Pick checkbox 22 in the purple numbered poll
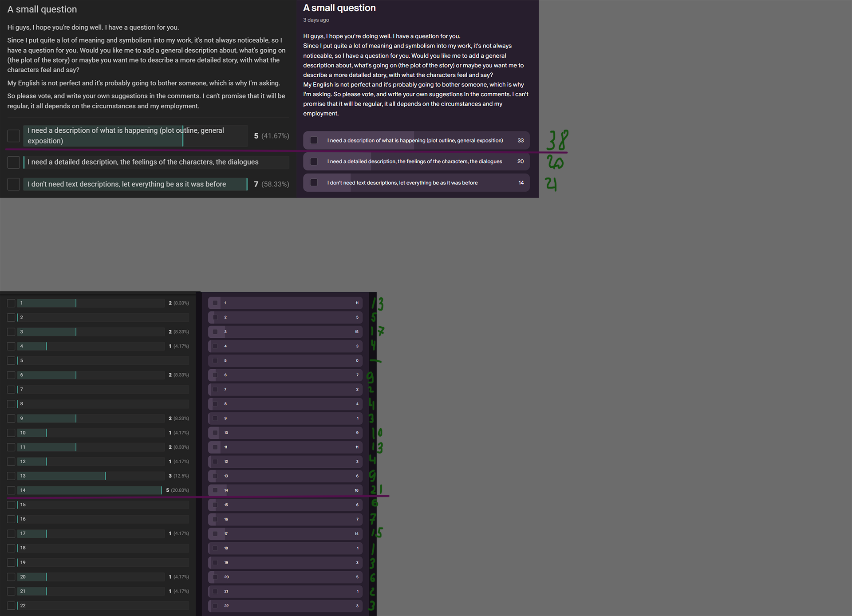 pyautogui.click(x=215, y=606)
